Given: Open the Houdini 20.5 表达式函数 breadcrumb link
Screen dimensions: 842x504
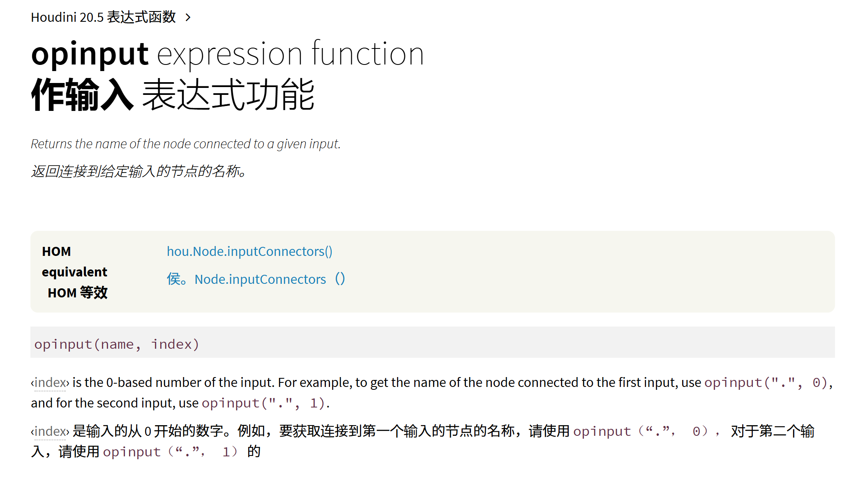Looking at the screenshot, I should pos(103,17).
